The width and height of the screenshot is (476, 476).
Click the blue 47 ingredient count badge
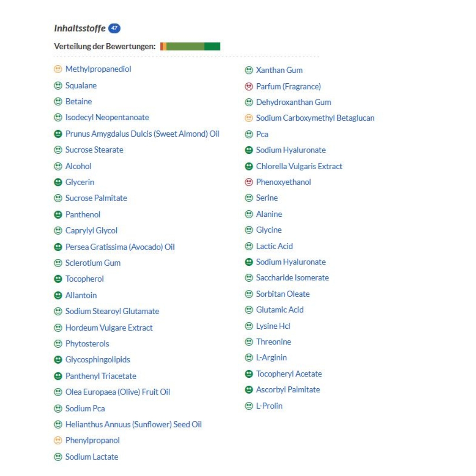click(x=114, y=29)
